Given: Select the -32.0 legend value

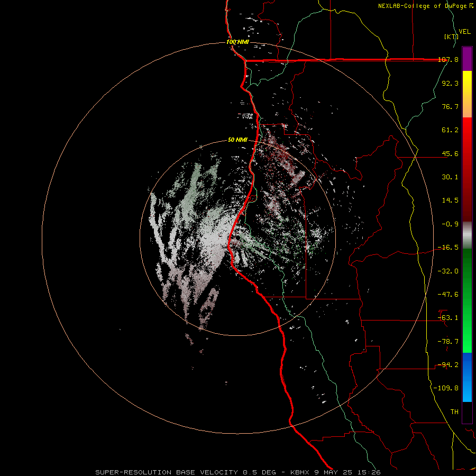Looking at the screenshot, I should pyautogui.click(x=448, y=271).
